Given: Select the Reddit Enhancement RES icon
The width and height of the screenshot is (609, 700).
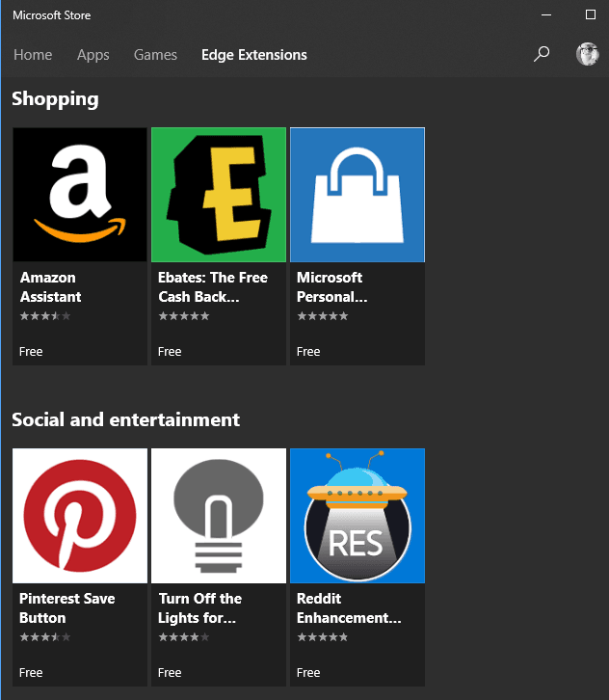Looking at the screenshot, I should pyautogui.click(x=357, y=516).
